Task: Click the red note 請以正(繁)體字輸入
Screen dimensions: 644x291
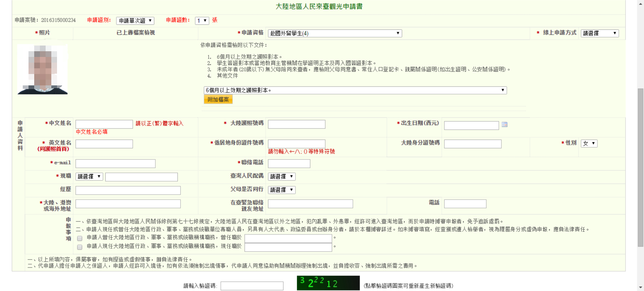Action: pyautogui.click(x=159, y=123)
